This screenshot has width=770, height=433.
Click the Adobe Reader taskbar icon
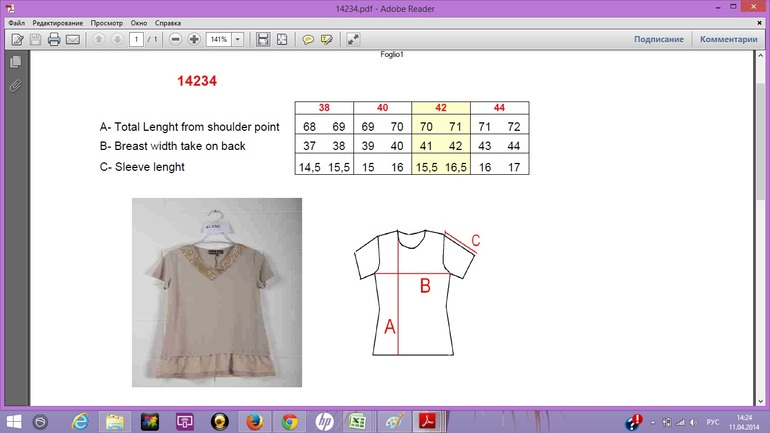[428, 422]
